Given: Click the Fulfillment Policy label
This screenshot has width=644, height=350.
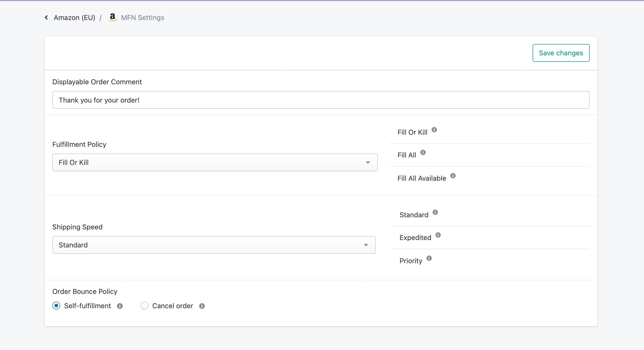Looking at the screenshot, I should [79, 144].
